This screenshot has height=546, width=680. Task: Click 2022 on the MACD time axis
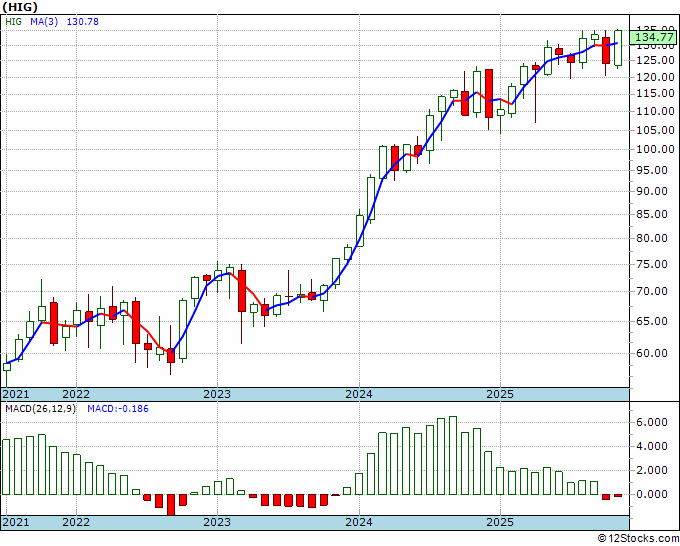pos(76,522)
